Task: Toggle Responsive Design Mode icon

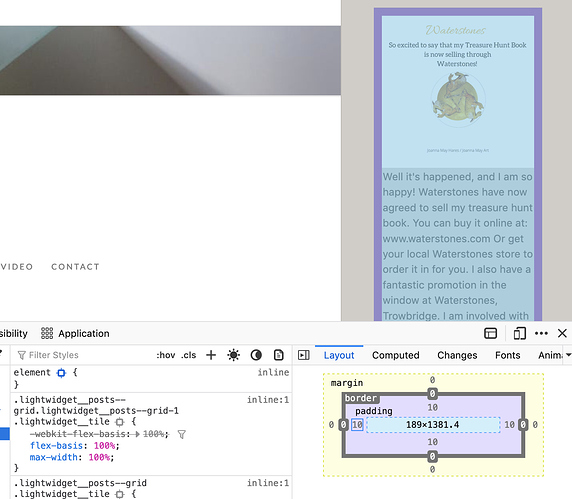Action: (519, 333)
